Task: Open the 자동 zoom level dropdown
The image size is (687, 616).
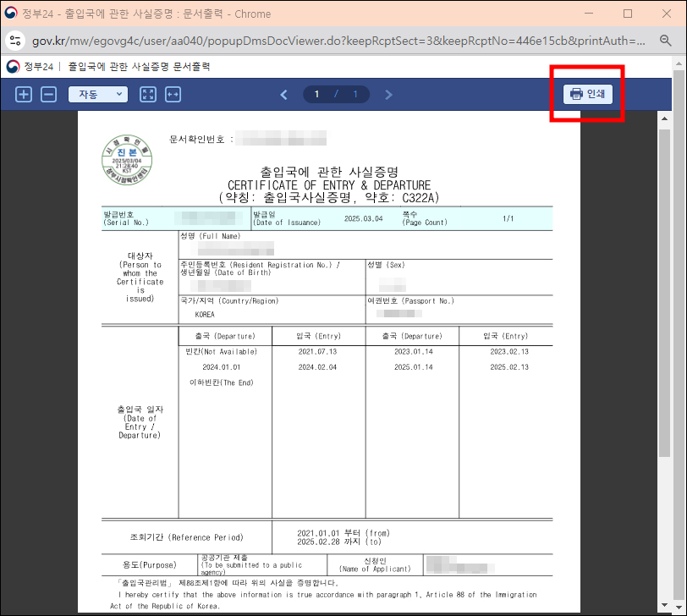Action: (98, 94)
